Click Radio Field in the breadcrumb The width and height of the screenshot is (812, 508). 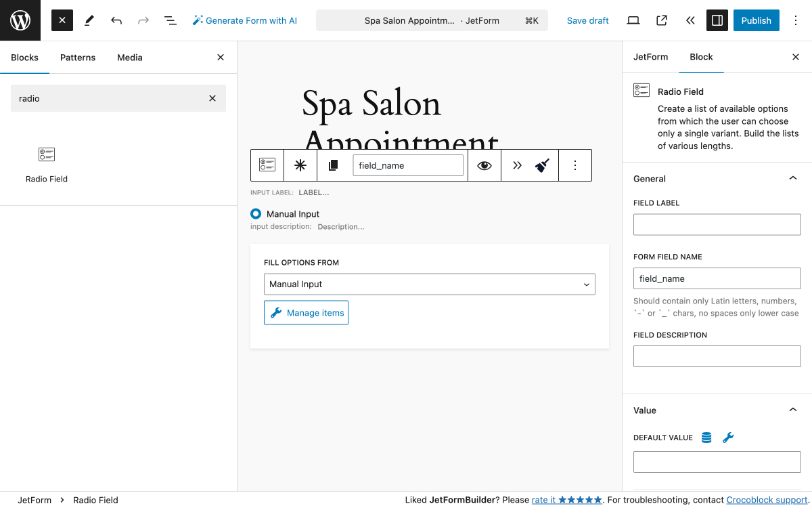click(x=95, y=500)
